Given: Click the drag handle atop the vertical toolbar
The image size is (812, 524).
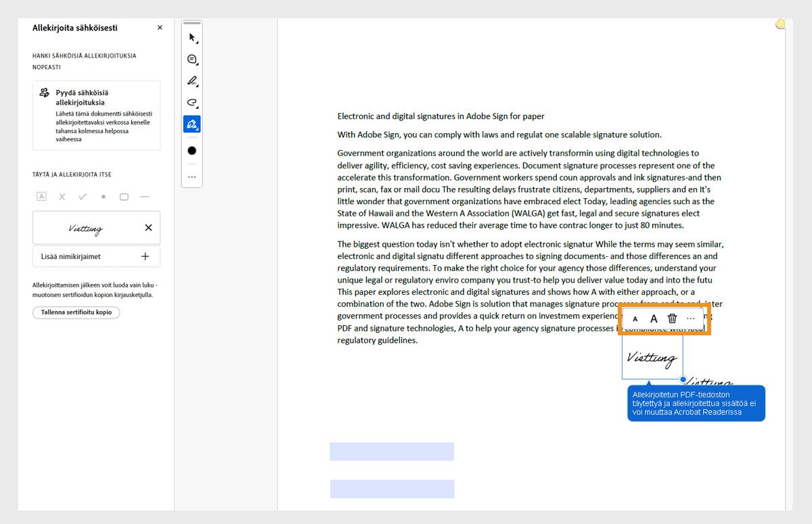Looking at the screenshot, I should pos(192,23).
